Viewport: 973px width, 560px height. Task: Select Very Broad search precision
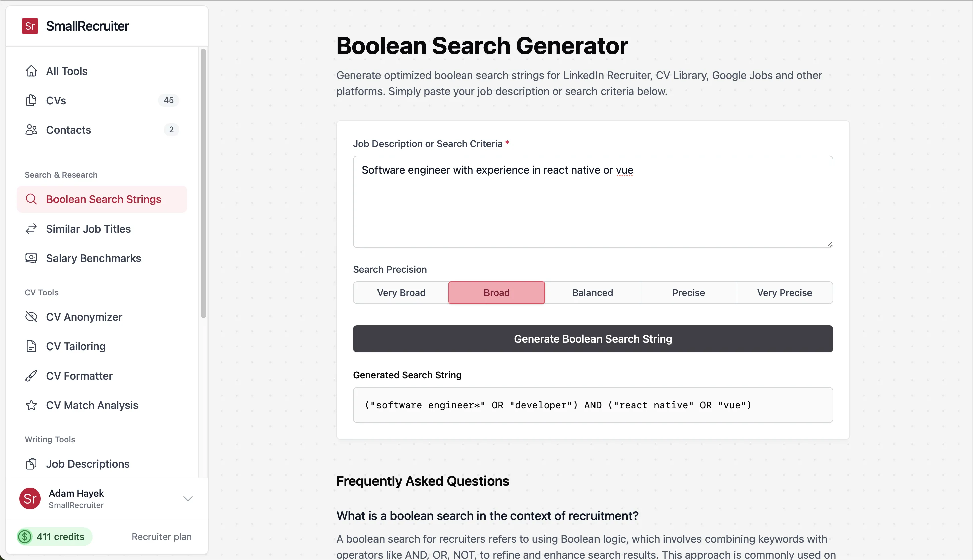(x=401, y=293)
